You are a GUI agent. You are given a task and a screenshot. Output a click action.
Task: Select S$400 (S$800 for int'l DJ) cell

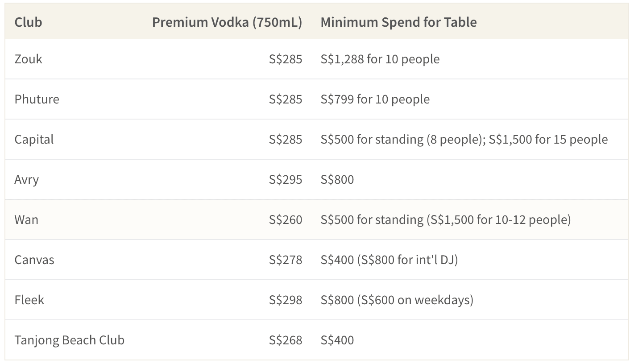click(x=389, y=260)
